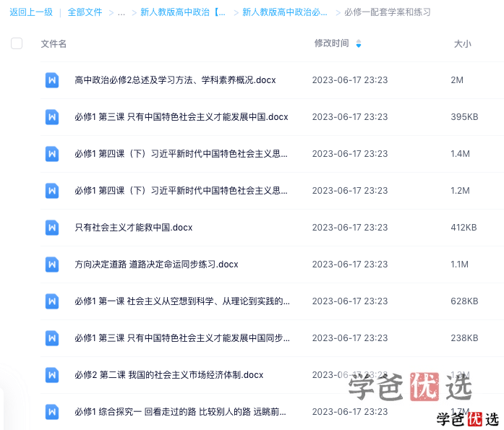The height and width of the screenshot is (430, 504).
Task: Open file 只有社会主义才能救中国.docx
Action: click(x=133, y=228)
